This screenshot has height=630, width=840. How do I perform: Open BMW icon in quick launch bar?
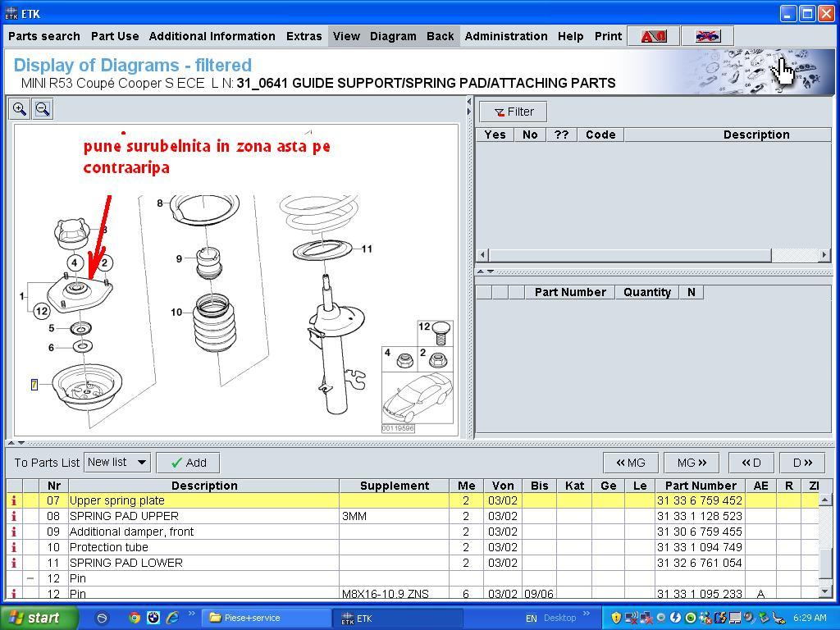tap(153, 618)
